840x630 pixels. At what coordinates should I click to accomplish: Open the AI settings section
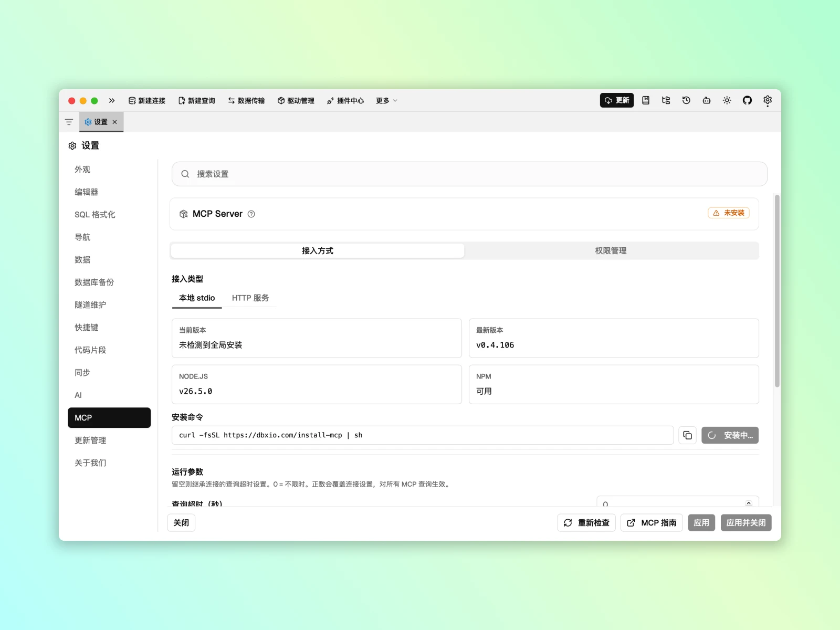pos(109,395)
